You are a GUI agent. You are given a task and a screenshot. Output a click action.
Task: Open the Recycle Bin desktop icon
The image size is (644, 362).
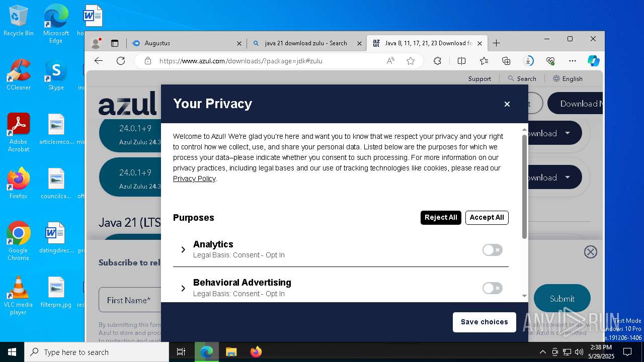point(19,21)
